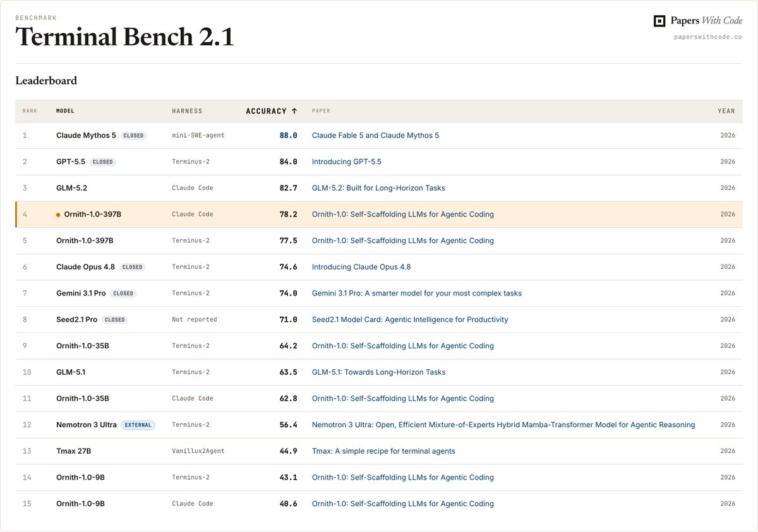
Task: Open Ornith-1.0 paper link in rank 14 row
Action: [403, 478]
